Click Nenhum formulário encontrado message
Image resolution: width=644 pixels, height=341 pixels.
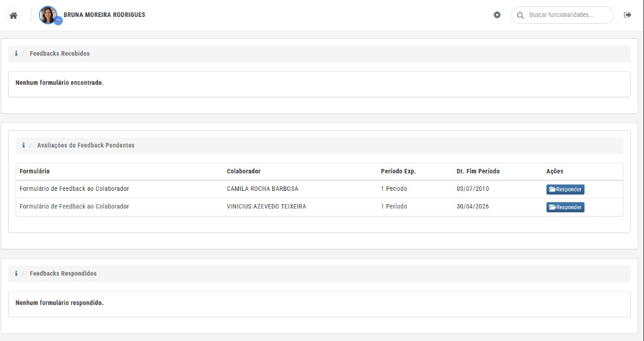pyautogui.click(x=60, y=83)
